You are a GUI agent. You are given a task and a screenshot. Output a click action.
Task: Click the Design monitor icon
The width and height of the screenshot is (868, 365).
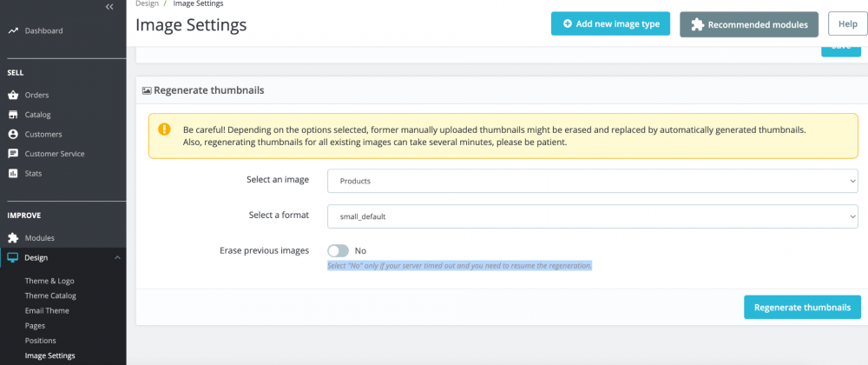[x=13, y=257]
